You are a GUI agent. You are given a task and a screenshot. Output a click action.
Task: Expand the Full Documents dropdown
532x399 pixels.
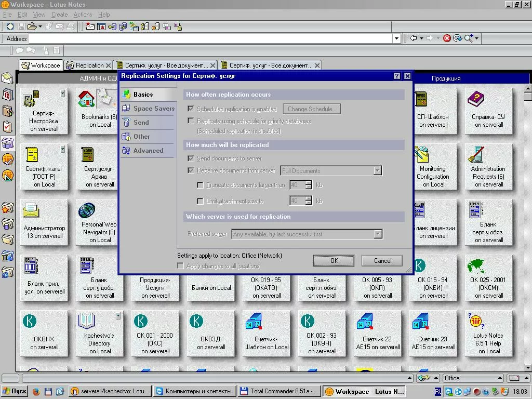point(378,171)
